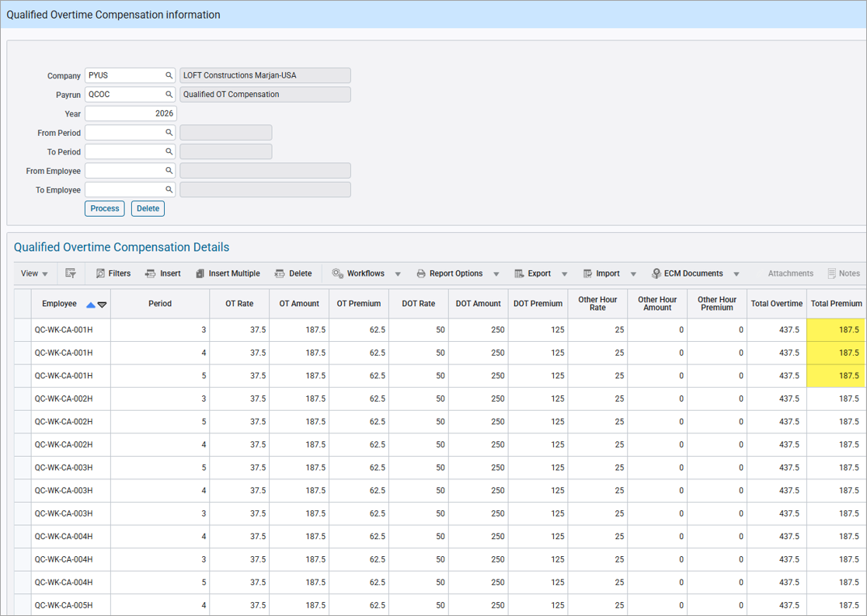Expand the Report Options dropdown arrow
Viewport: 867px width, 616px height.
coord(496,273)
